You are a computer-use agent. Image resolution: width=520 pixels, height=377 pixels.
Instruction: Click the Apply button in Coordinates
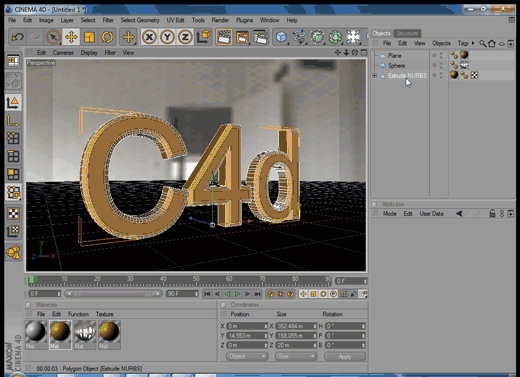345,357
